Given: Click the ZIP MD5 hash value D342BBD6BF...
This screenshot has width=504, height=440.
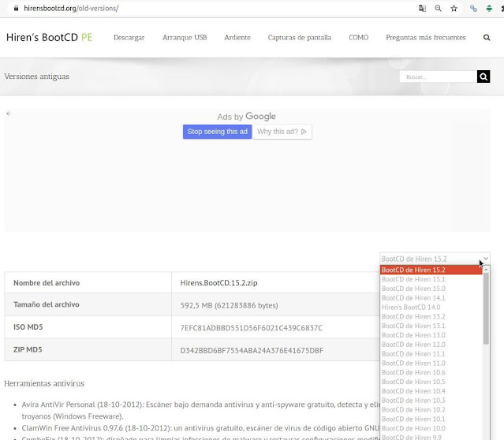Looking at the screenshot, I should pos(252,350).
